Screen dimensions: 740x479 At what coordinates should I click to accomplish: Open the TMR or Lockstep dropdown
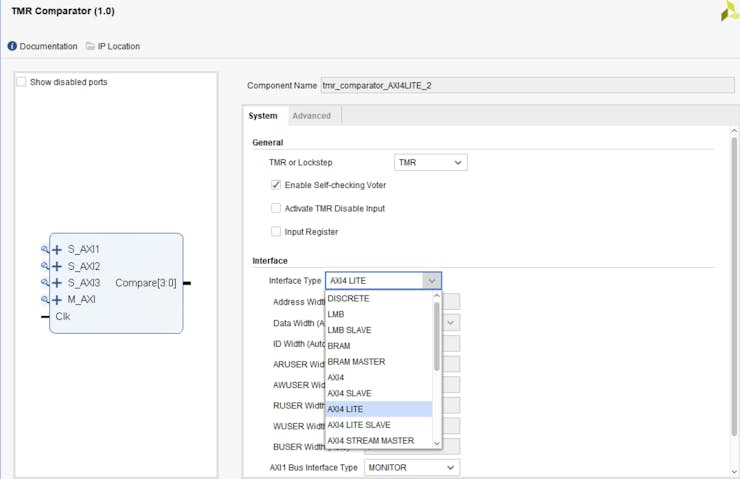(x=430, y=162)
